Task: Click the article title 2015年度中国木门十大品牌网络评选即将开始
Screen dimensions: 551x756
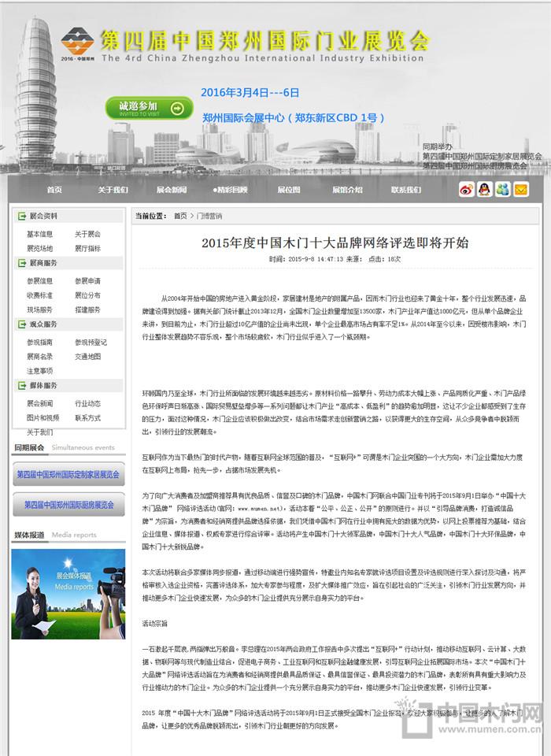Action: point(335,243)
